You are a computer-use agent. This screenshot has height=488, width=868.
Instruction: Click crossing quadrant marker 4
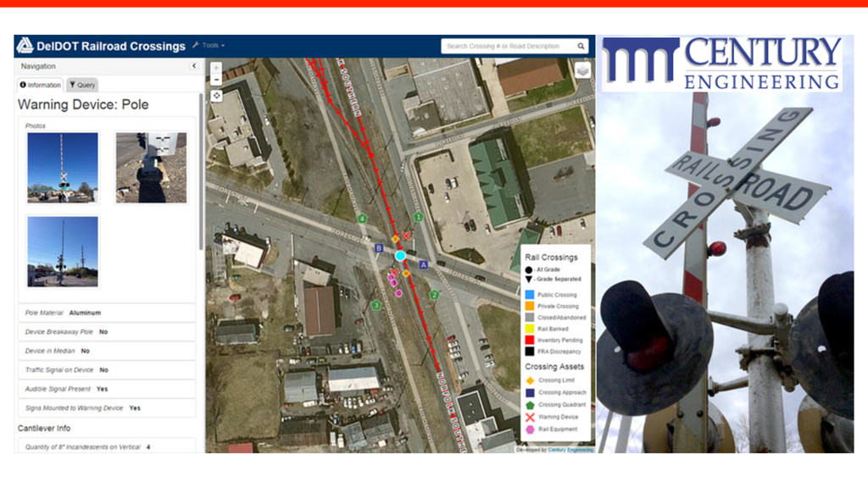362,219
